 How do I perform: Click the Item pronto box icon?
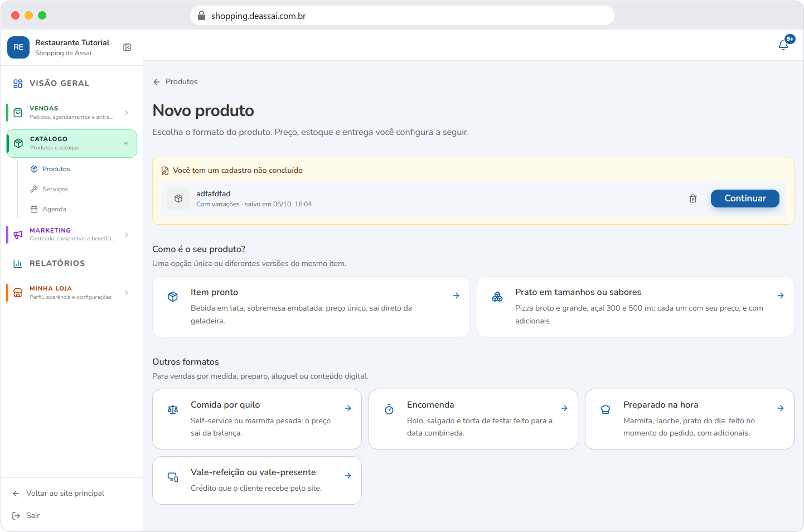click(x=173, y=297)
